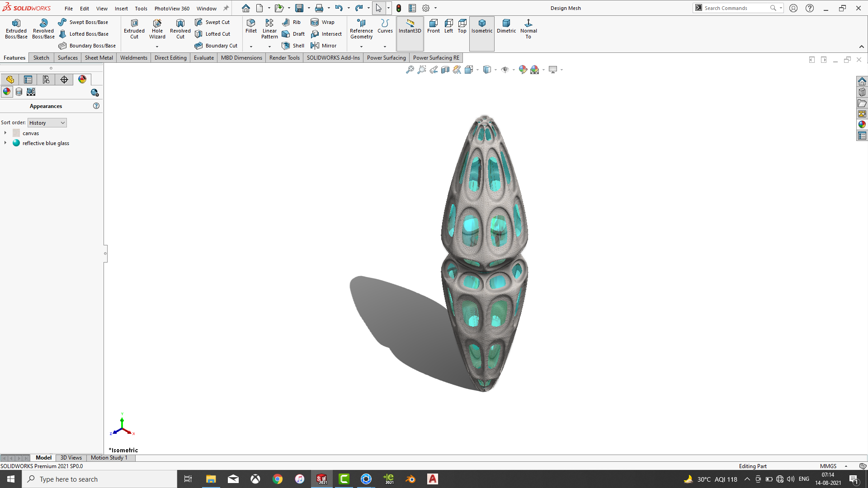Click the Extruded Boss/Base tool
The image size is (868, 488).
(x=16, y=29)
